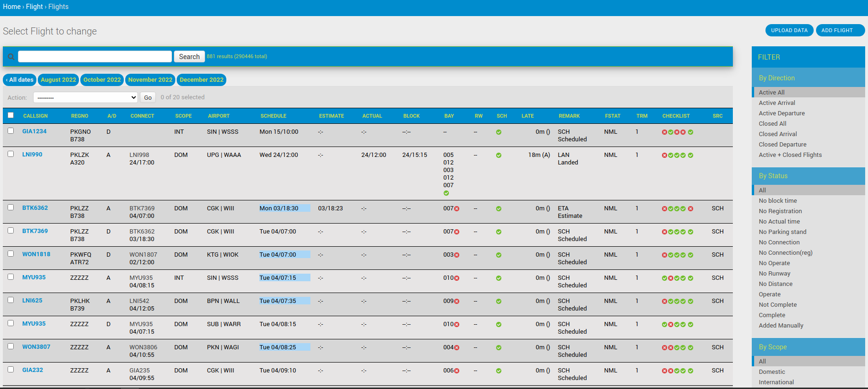Click first red checklist icon in LNI990 row
Screen dimensions: 868x389
click(x=664, y=156)
